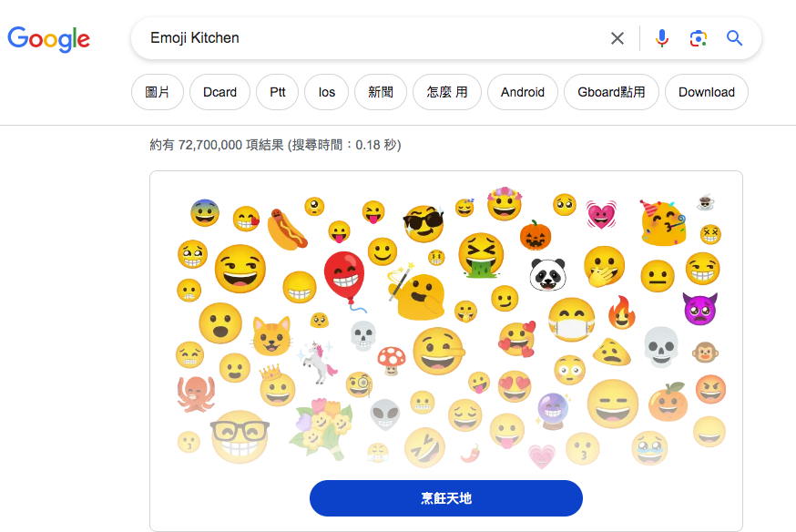
Task: Click the crowned smiley emoji
Action: tap(277, 386)
